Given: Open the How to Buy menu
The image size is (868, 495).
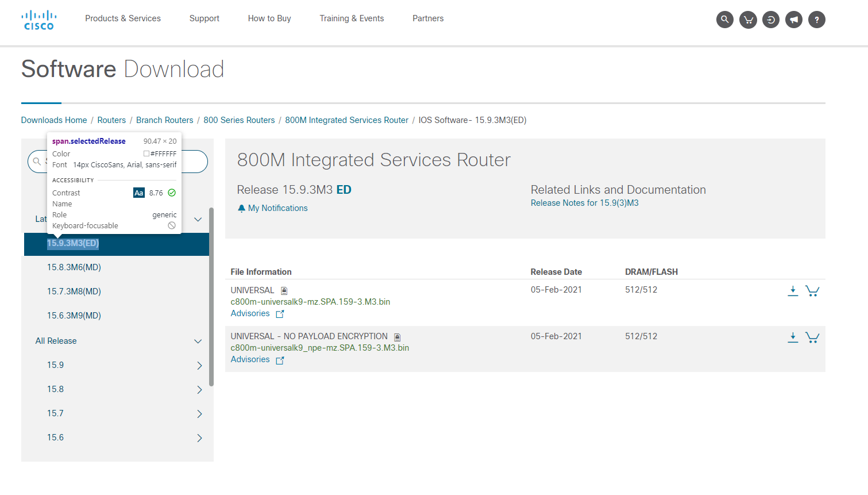Looking at the screenshot, I should click(269, 18).
